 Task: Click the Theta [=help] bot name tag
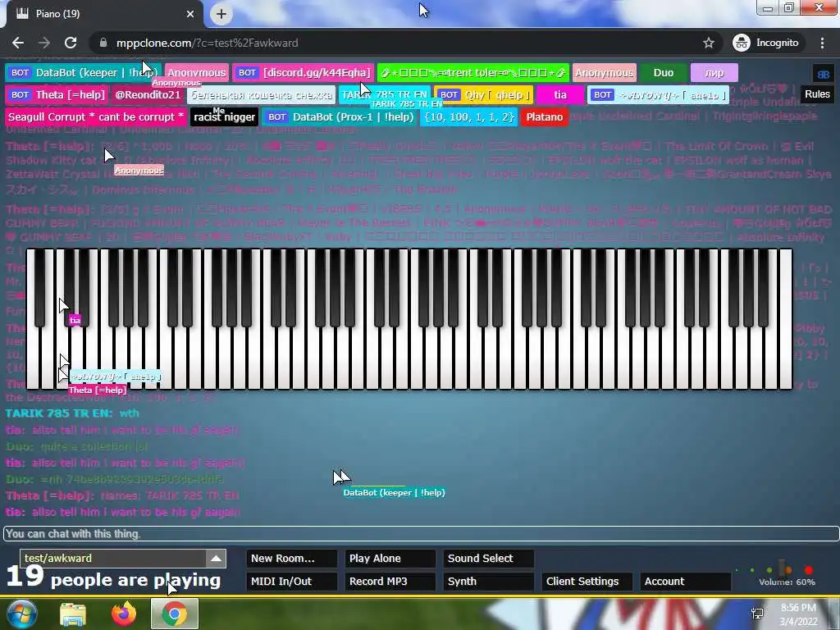click(x=57, y=95)
